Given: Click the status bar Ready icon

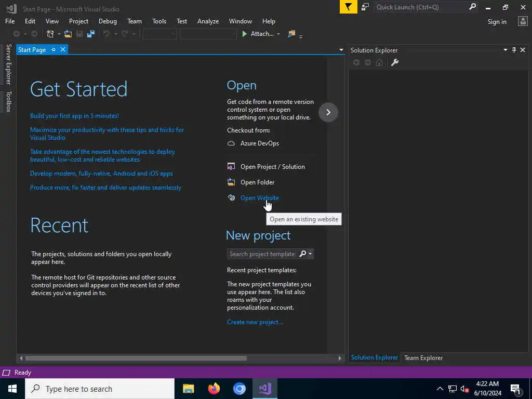Looking at the screenshot, I should pyautogui.click(x=6, y=373).
